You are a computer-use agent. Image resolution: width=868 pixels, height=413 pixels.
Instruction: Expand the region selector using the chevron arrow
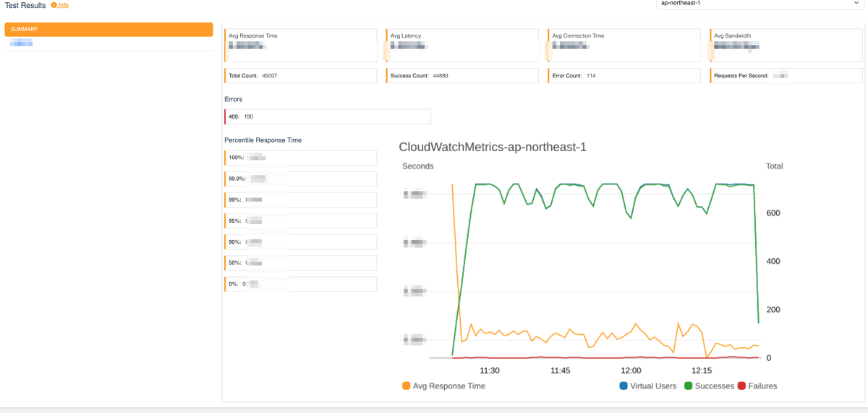[x=856, y=4]
